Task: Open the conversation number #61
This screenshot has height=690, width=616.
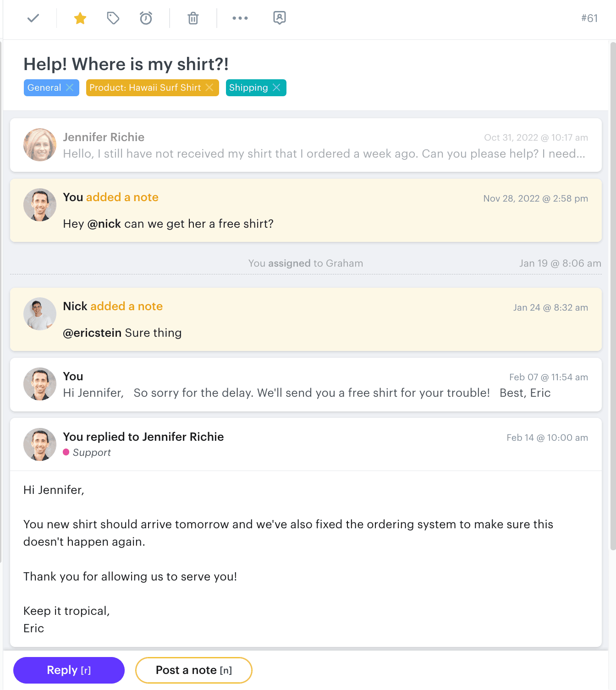Action: pos(588,18)
